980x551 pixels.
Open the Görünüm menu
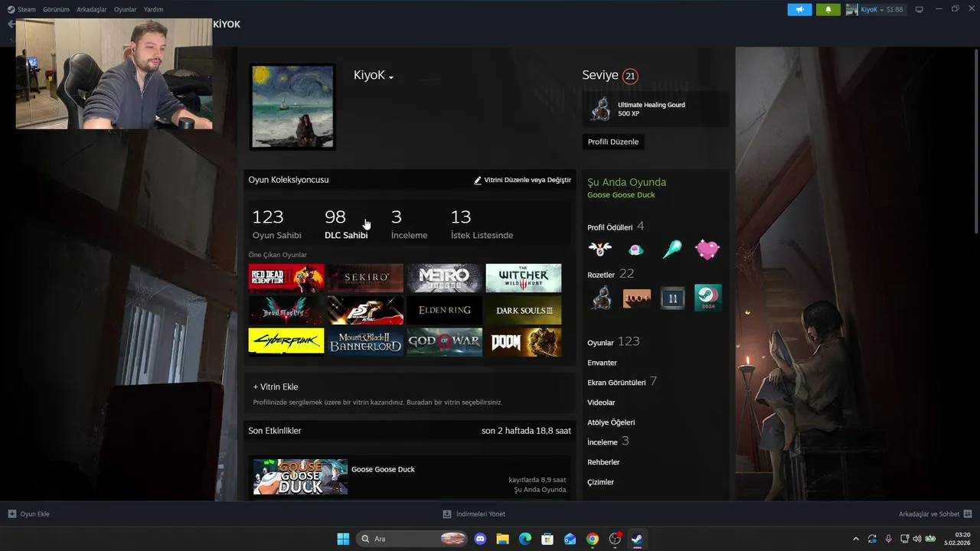[56, 10]
